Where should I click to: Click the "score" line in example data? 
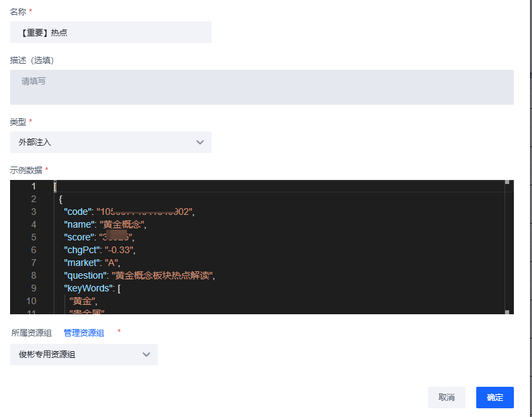pyautogui.click(x=81, y=237)
